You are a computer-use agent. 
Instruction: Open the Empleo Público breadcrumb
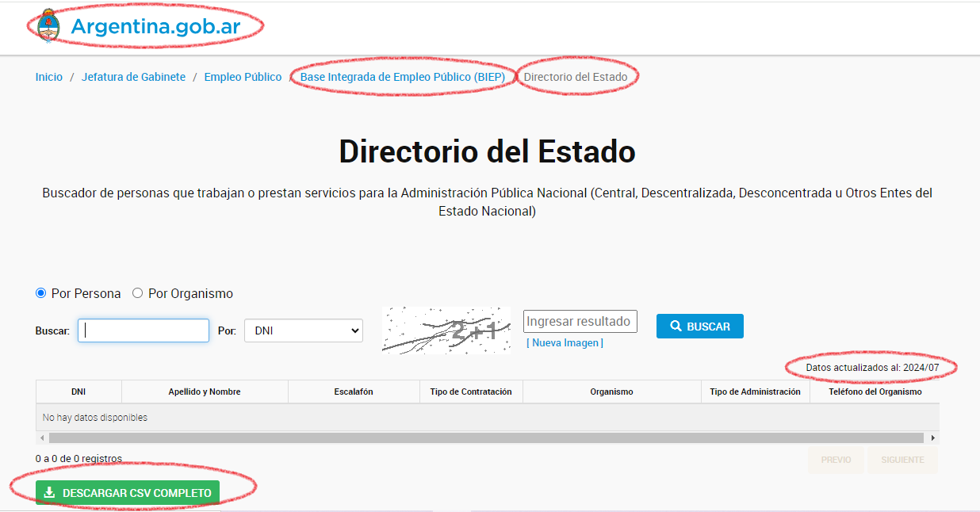pyautogui.click(x=243, y=77)
